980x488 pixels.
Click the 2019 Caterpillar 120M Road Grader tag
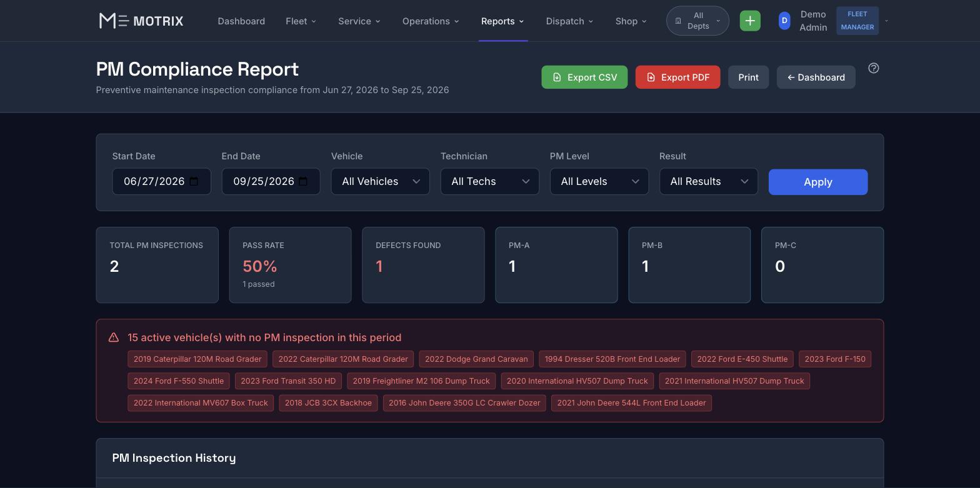197,359
